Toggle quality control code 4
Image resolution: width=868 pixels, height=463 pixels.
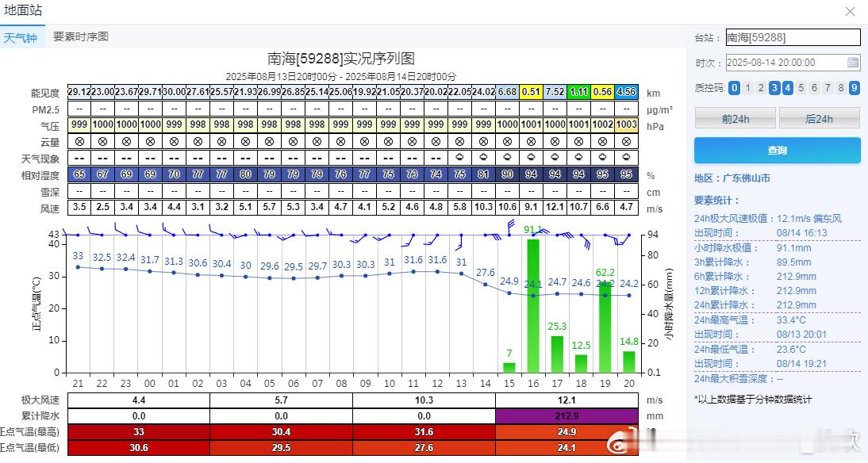pos(788,87)
